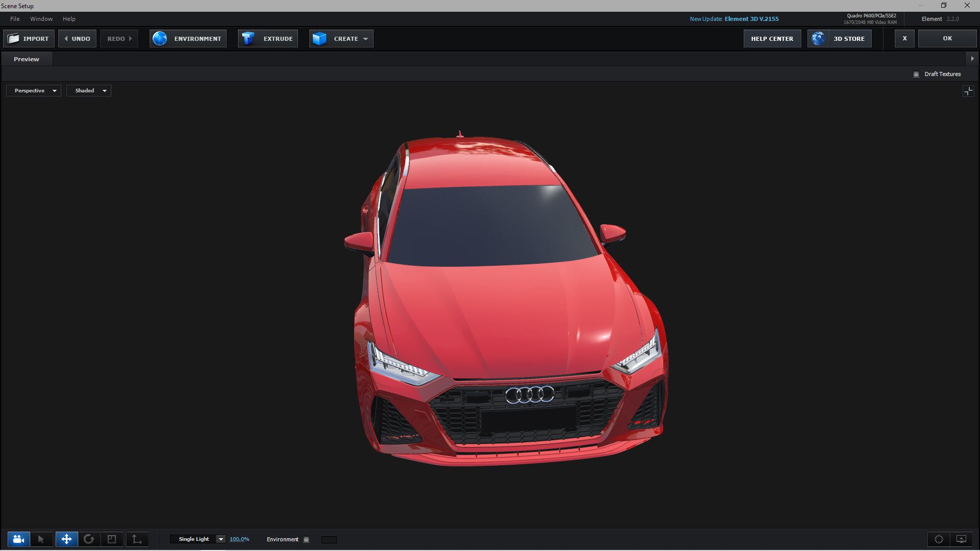Enable the Draft Textures checkbox
Image resolution: width=980 pixels, height=551 pixels.
click(916, 74)
